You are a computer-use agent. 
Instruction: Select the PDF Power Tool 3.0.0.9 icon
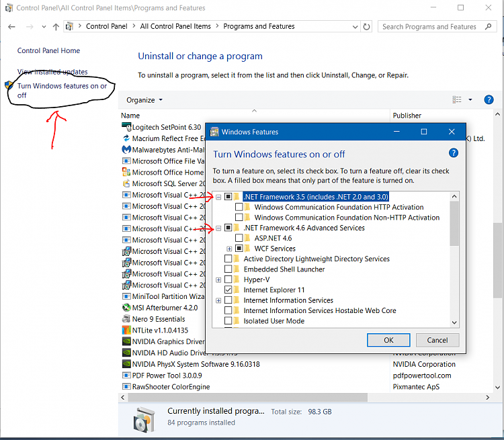126,376
